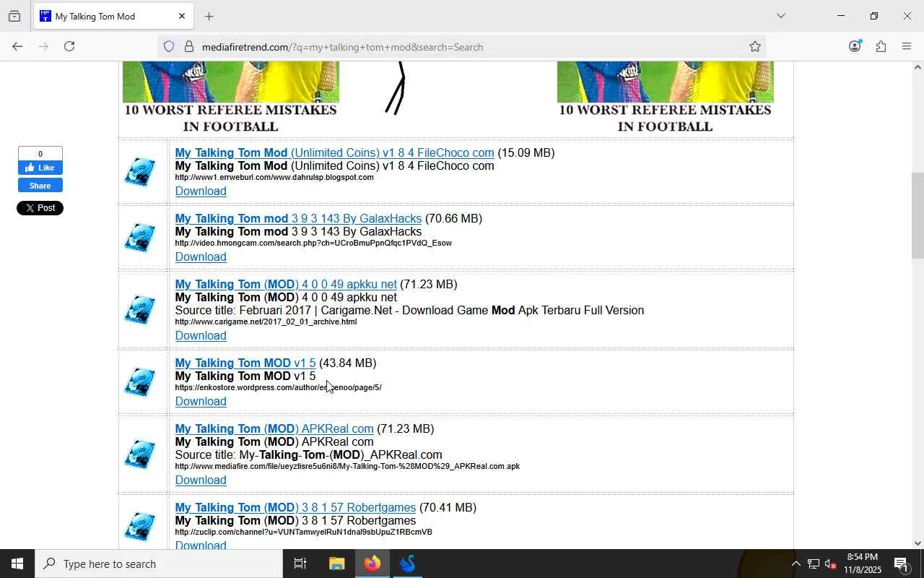This screenshot has height=578, width=924.
Task: Open the Extensions panel
Action: [881, 46]
